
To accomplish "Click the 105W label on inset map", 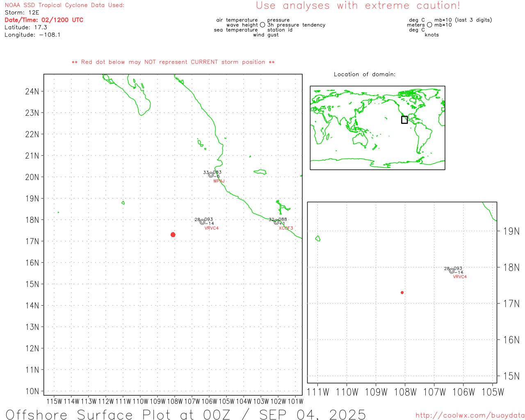I will pos(493,392).
